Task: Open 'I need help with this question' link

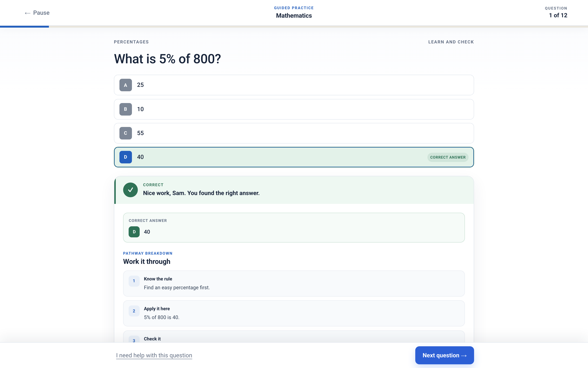Action: (x=154, y=355)
